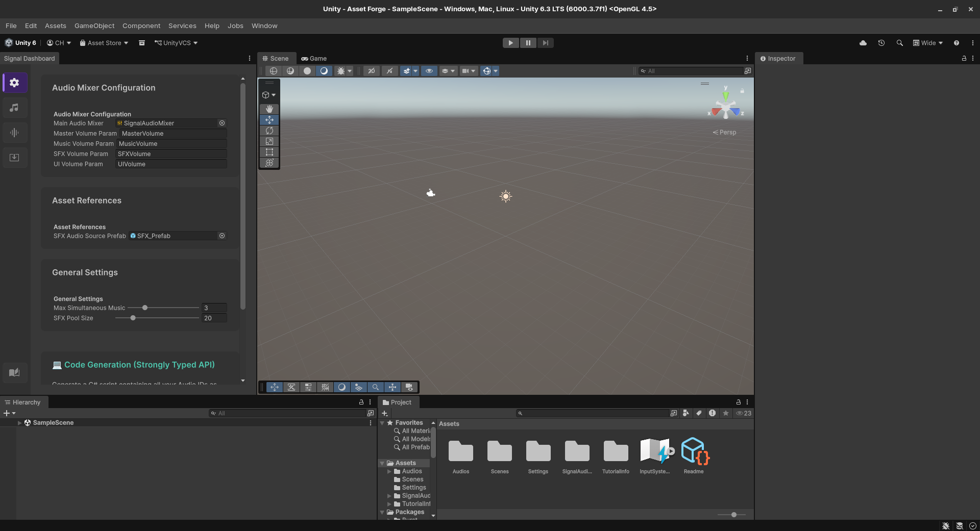Adjust the SFX Pool Size slider
Image resolution: width=980 pixels, height=531 pixels.
pos(157,318)
